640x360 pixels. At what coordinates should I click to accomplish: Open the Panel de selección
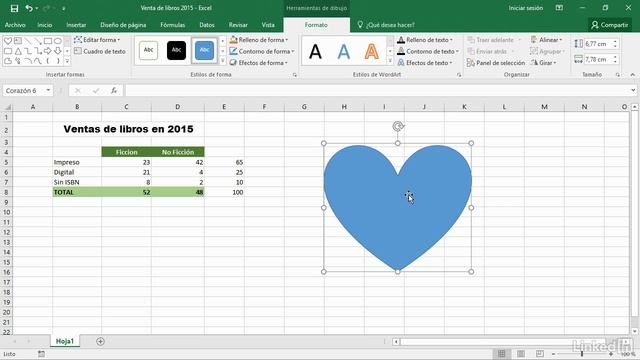496,63
